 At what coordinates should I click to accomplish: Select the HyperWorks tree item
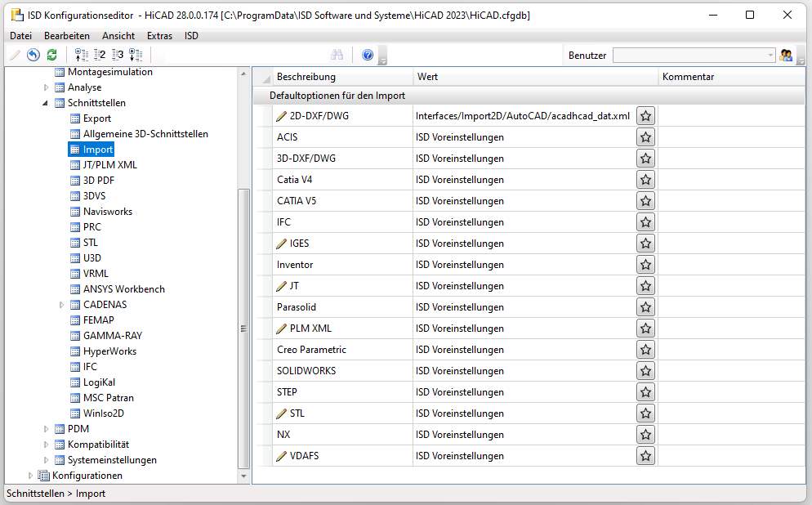109,351
